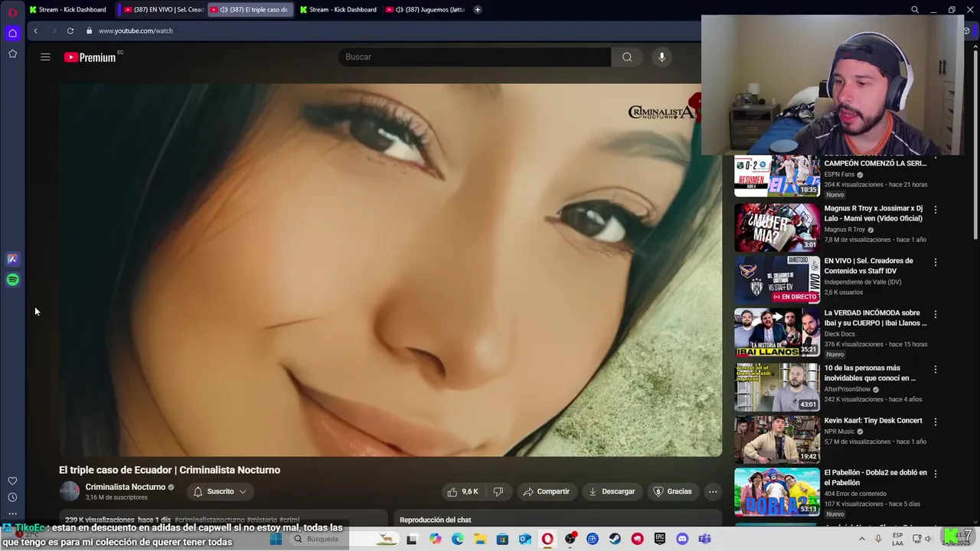The image size is (980, 551).
Task: Send a Gracias super thanks
Action: point(672,491)
